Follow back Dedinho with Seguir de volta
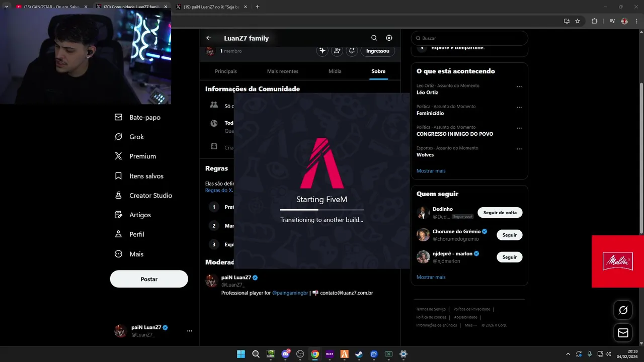 click(x=500, y=213)
